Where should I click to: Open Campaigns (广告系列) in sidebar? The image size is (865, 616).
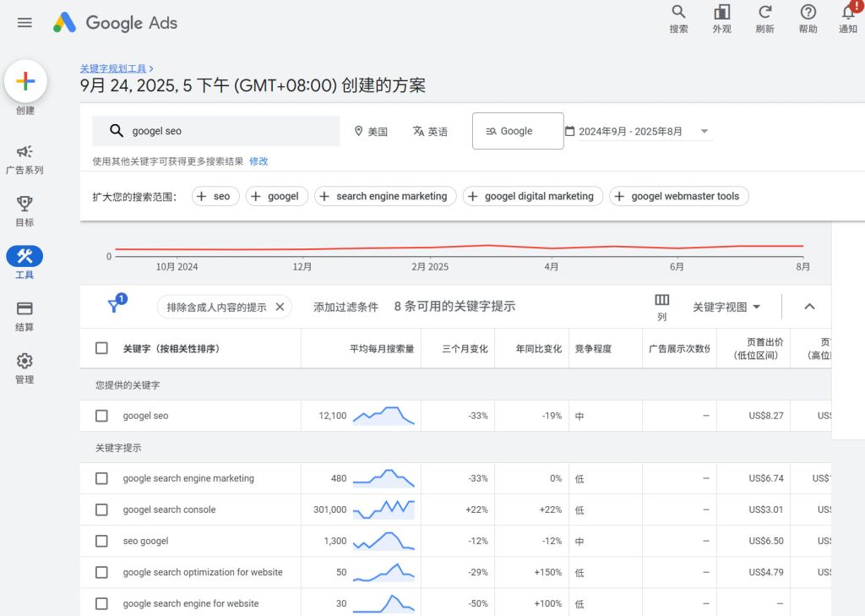point(24,152)
